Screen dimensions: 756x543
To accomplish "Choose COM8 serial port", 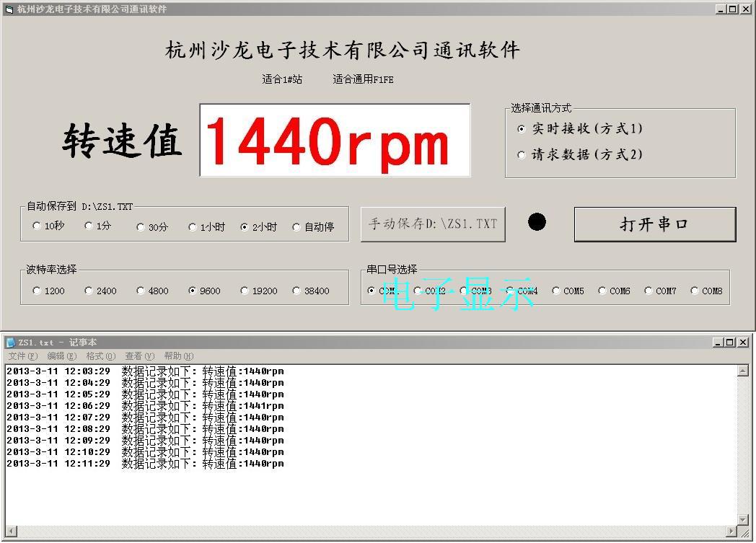I will [693, 291].
